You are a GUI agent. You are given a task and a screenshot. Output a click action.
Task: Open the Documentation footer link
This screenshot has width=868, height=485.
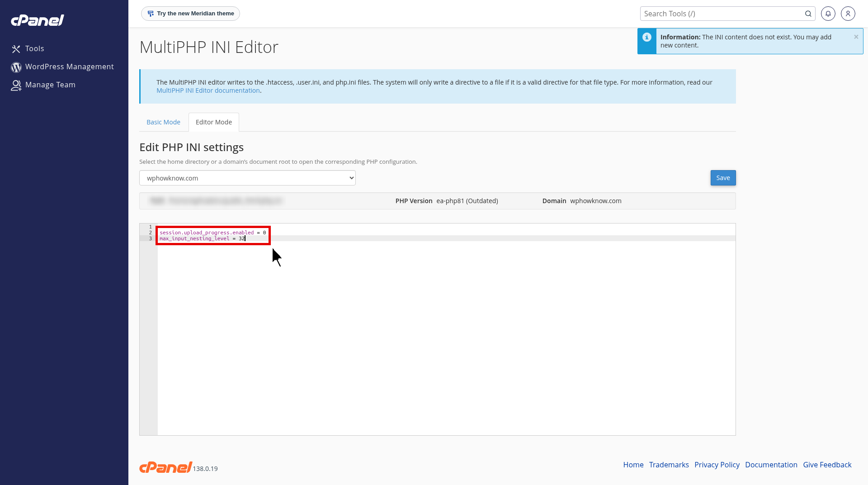tap(771, 465)
